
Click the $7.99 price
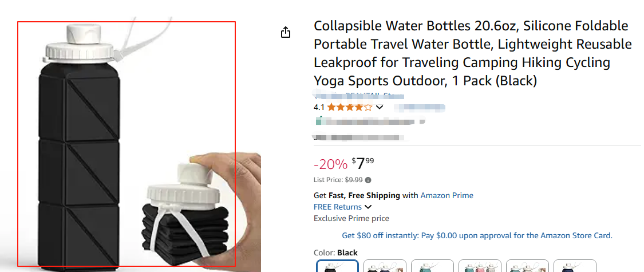click(x=364, y=164)
